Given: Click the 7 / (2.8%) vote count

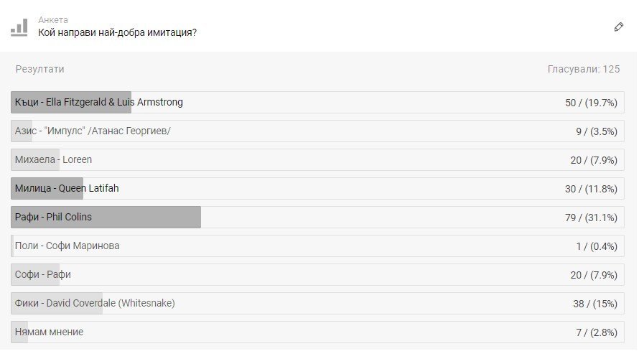Looking at the screenshot, I should tap(596, 332).
